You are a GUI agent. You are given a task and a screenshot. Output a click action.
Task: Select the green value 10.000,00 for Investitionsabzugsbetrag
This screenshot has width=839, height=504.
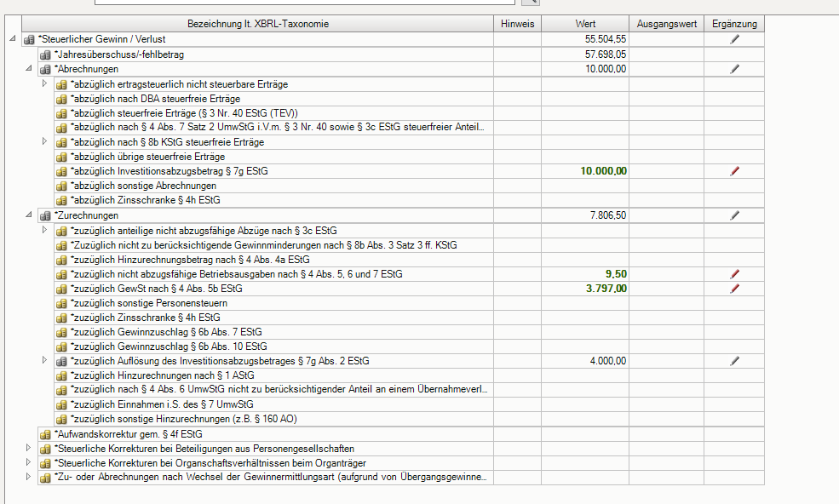coord(604,171)
